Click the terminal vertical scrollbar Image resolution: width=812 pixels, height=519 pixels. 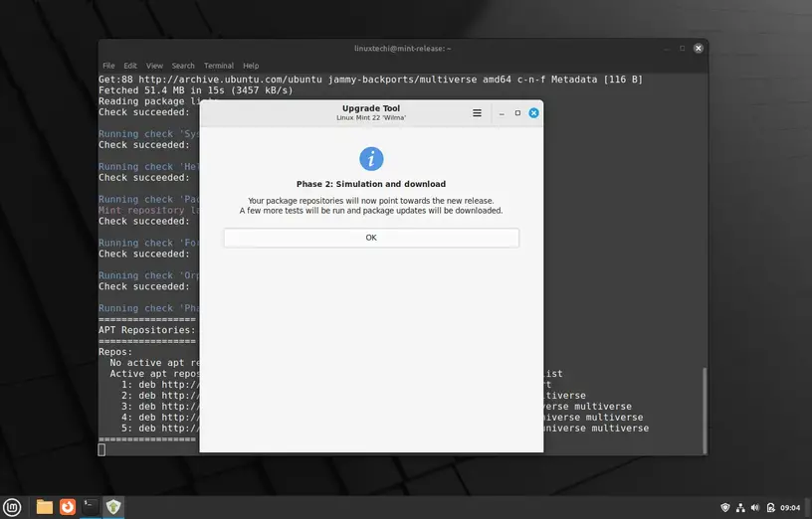tap(704, 410)
